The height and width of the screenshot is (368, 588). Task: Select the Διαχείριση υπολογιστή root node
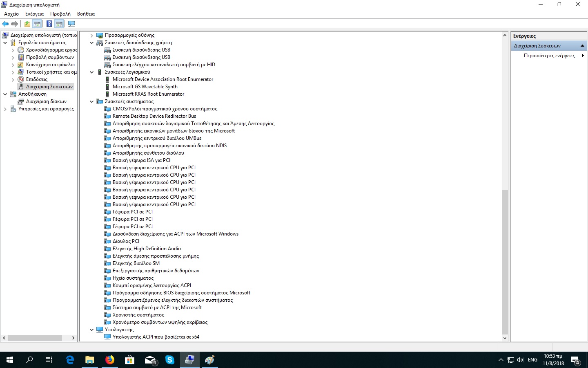click(x=44, y=35)
